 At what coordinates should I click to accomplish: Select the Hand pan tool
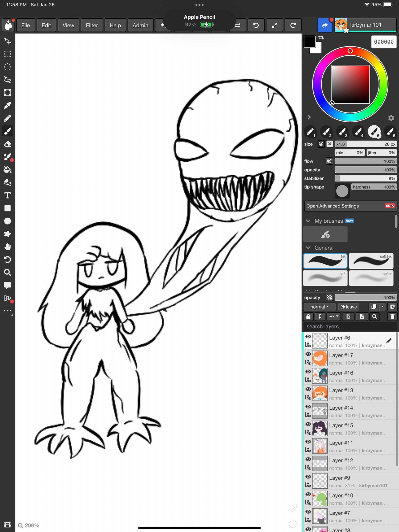7,247
